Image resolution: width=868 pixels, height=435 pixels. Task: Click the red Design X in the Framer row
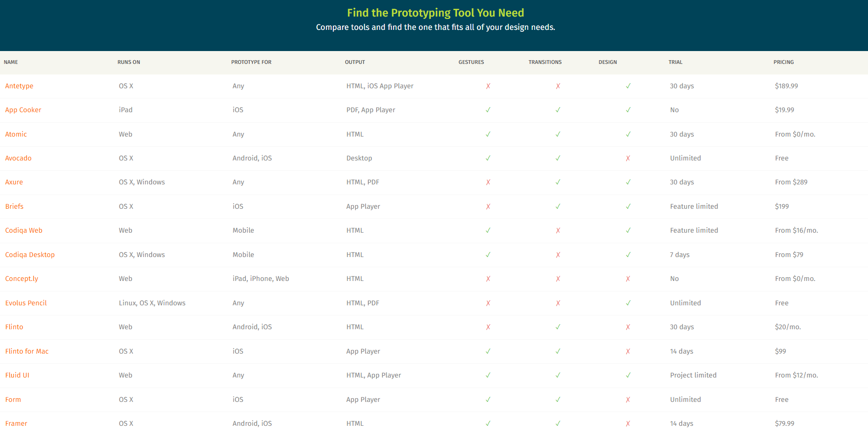pyautogui.click(x=628, y=424)
